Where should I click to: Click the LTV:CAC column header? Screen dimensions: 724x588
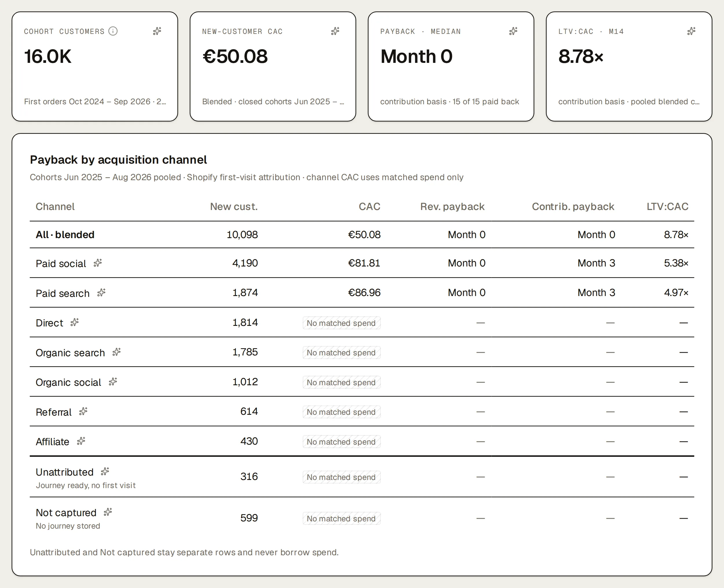668,207
